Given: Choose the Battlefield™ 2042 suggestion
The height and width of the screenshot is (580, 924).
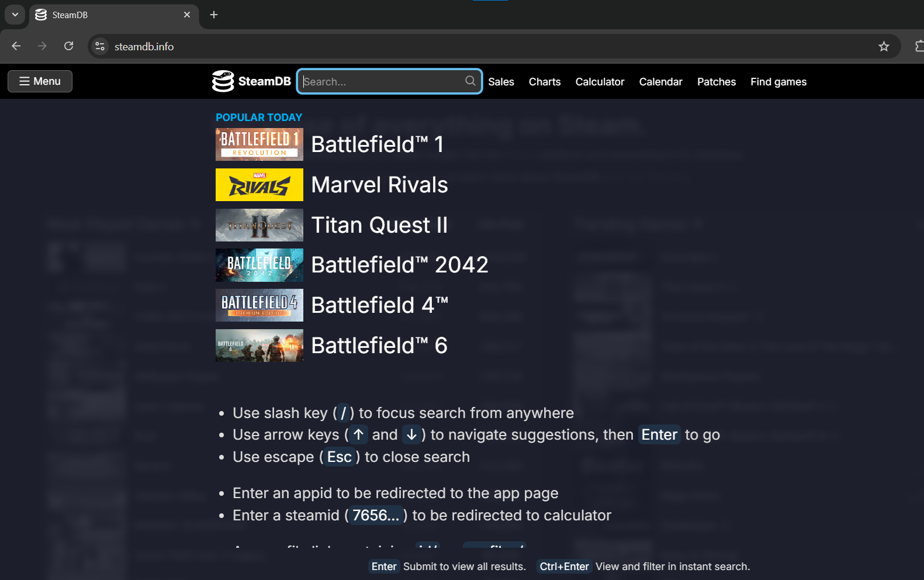Looking at the screenshot, I should click(400, 265).
